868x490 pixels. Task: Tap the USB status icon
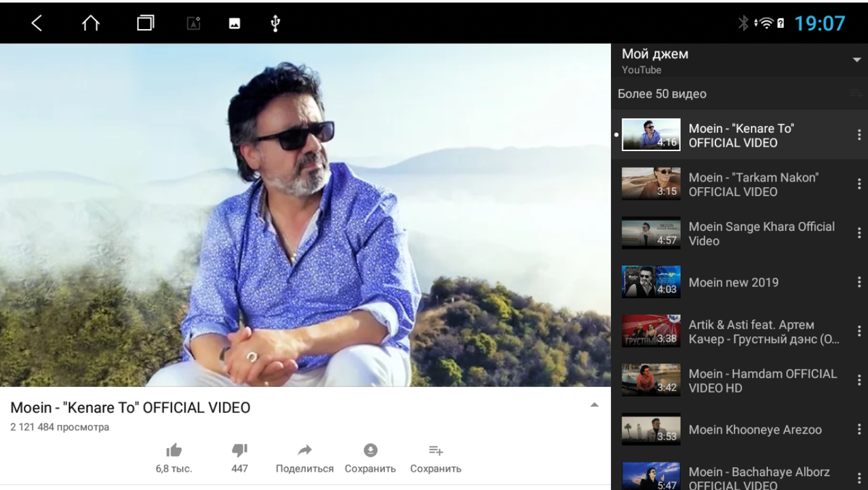(275, 23)
